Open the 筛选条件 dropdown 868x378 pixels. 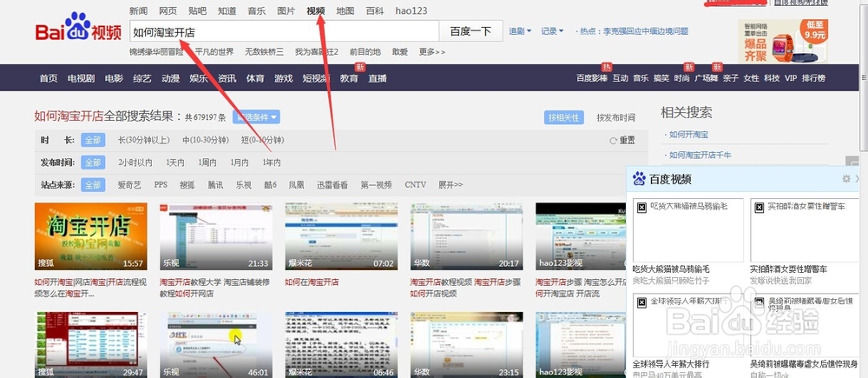[x=256, y=117]
